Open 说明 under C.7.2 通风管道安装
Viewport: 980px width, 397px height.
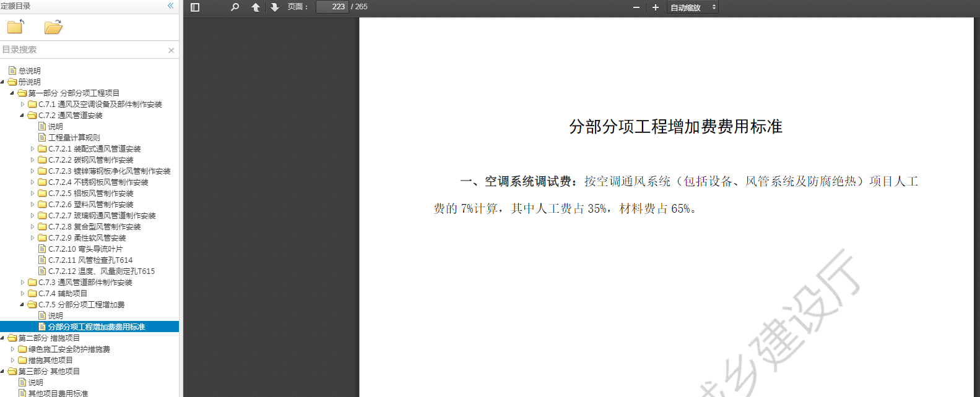tap(55, 126)
